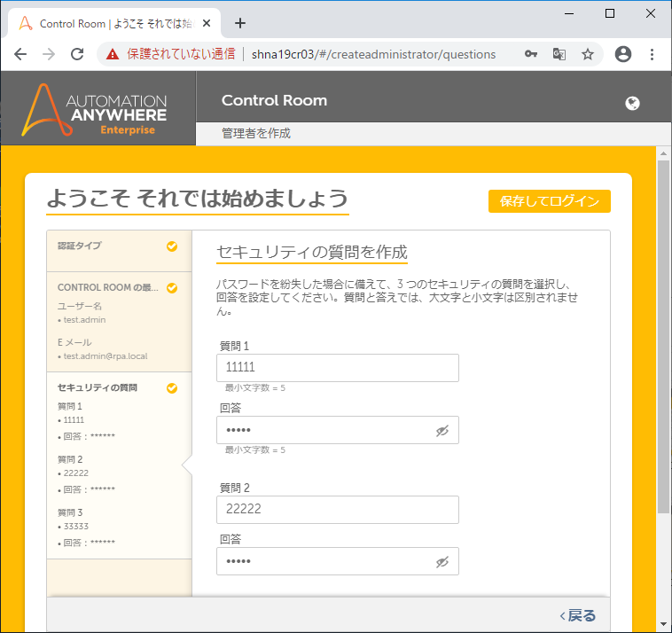The image size is (672, 633).
Task: Click the Automation Anywhere logo
Action: pyautogui.click(x=94, y=110)
